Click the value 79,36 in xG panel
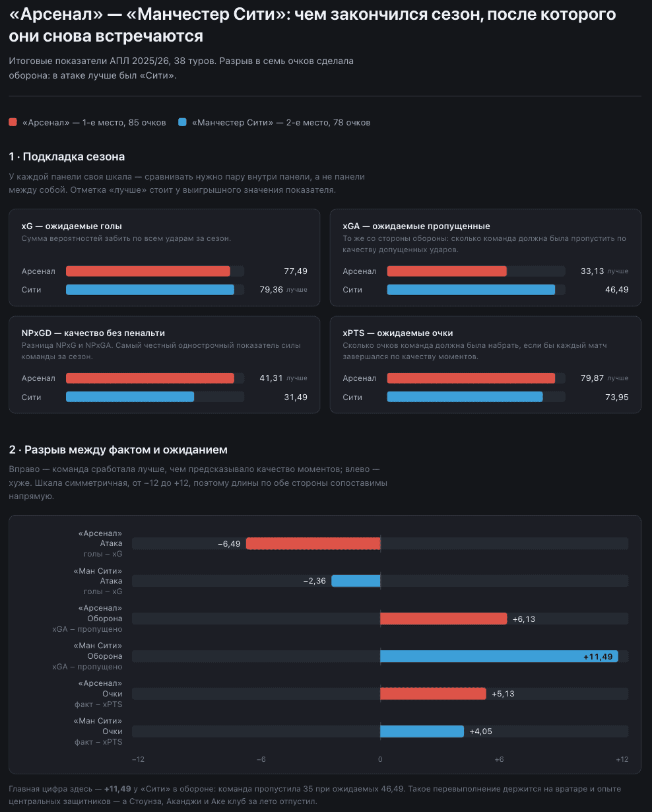Viewport: 652px width, 812px height. click(x=271, y=290)
